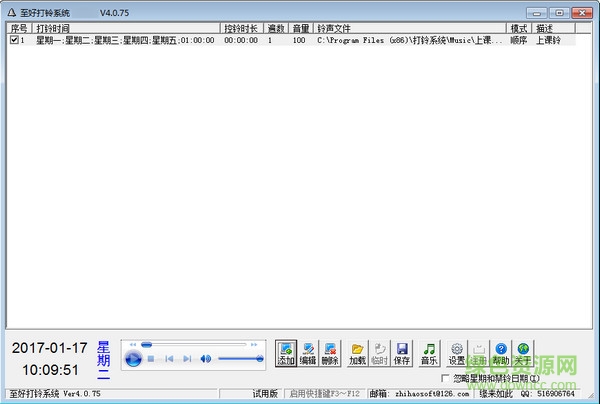Click the 打铃时间 column header
This screenshot has width=600, height=404.
point(126,28)
